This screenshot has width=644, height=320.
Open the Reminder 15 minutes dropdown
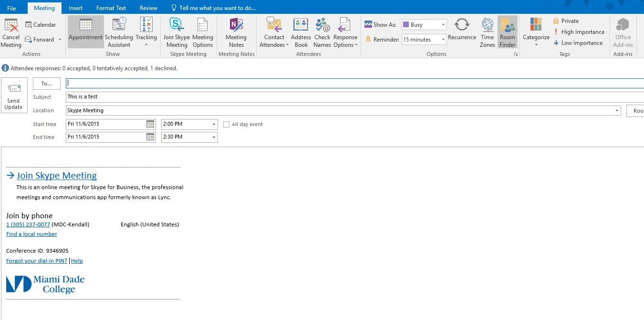pos(443,40)
